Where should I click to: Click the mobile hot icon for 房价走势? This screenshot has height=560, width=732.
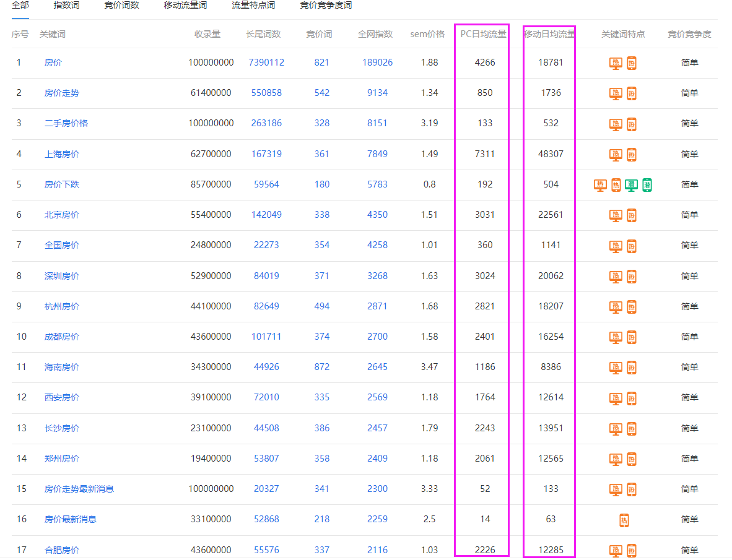tap(632, 93)
